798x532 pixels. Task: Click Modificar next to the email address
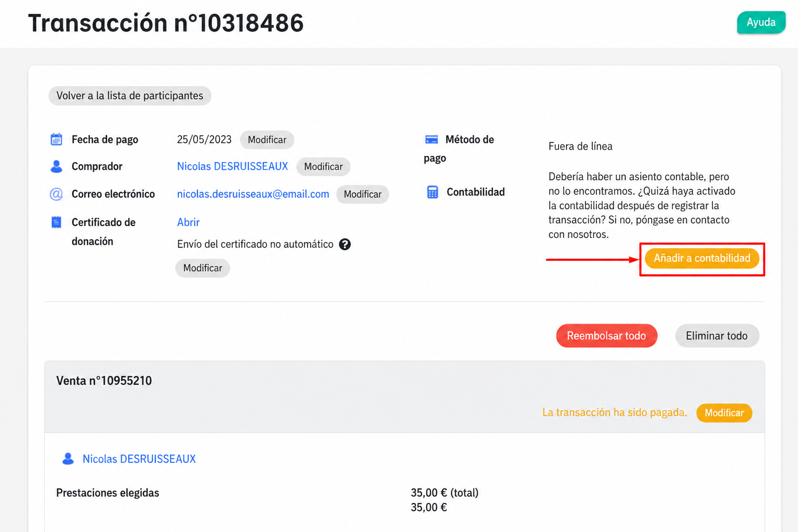point(363,194)
